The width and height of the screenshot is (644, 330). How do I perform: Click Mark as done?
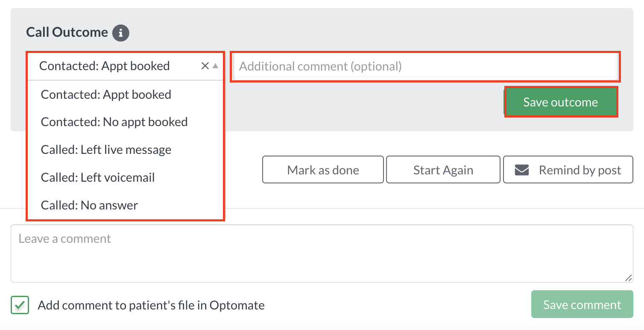point(323,170)
